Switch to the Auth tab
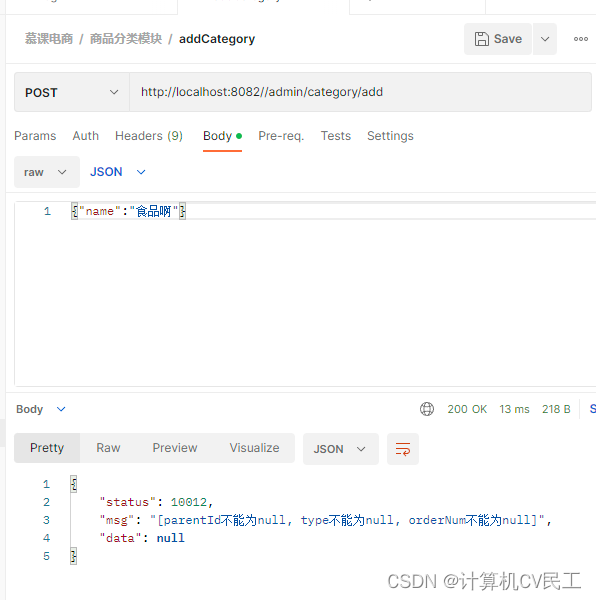The height and width of the screenshot is (600, 596). coord(86,136)
